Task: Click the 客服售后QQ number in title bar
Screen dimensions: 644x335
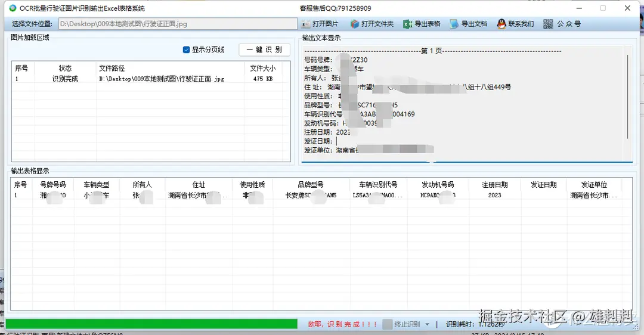Action: click(335, 8)
